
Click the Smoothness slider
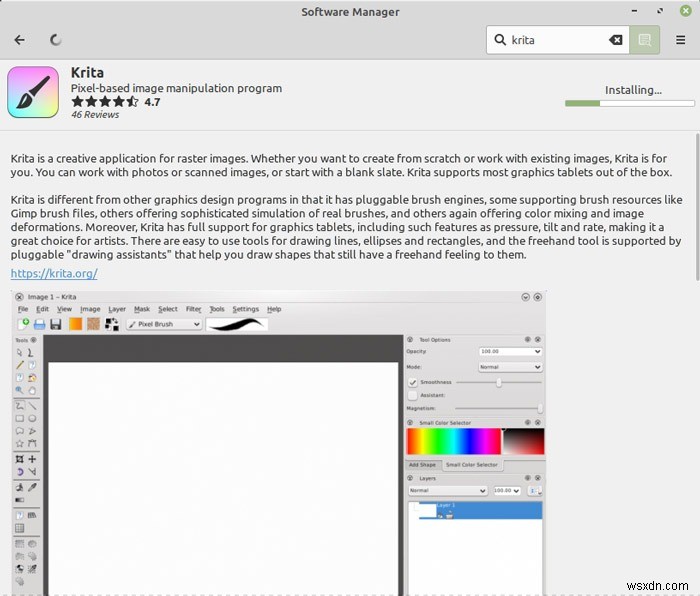(x=499, y=383)
